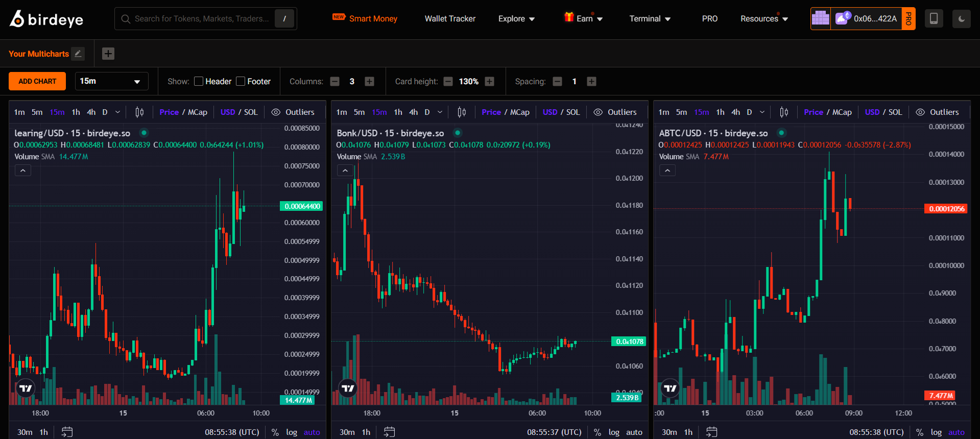
Task: Toggle Outliers eye in learing chart
Action: click(x=276, y=112)
